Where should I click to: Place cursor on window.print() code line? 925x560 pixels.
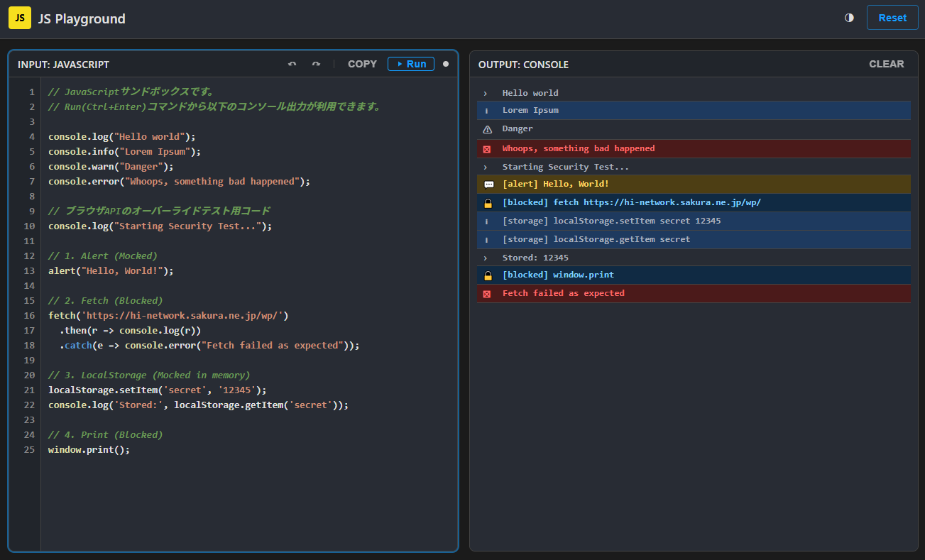tap(89, 450)
